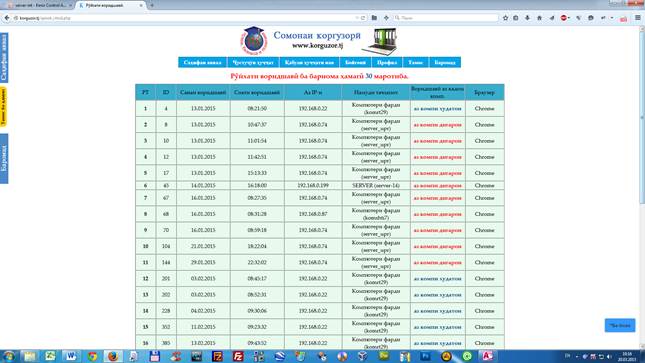The width and height of the screenshot is (645, 363).
Task: Open the Firefox downloads arrow icon
Action: pos(527,18)
